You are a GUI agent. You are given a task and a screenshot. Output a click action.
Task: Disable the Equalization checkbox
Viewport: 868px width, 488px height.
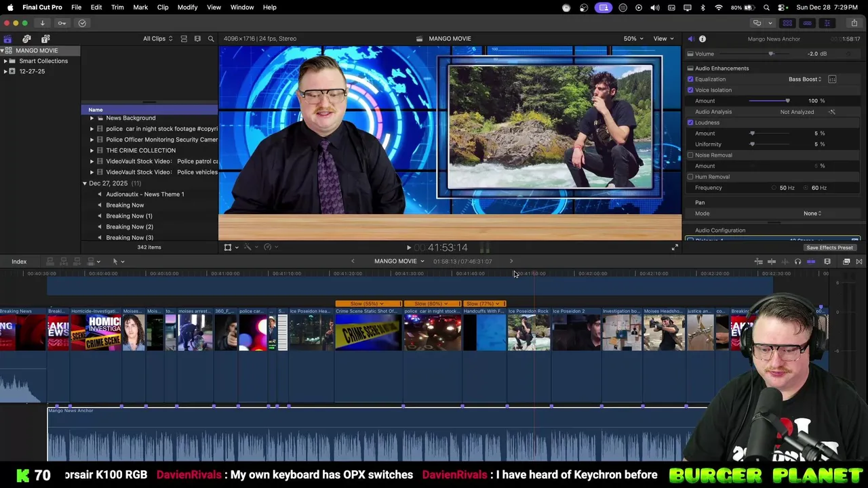(x=690, y=79)
